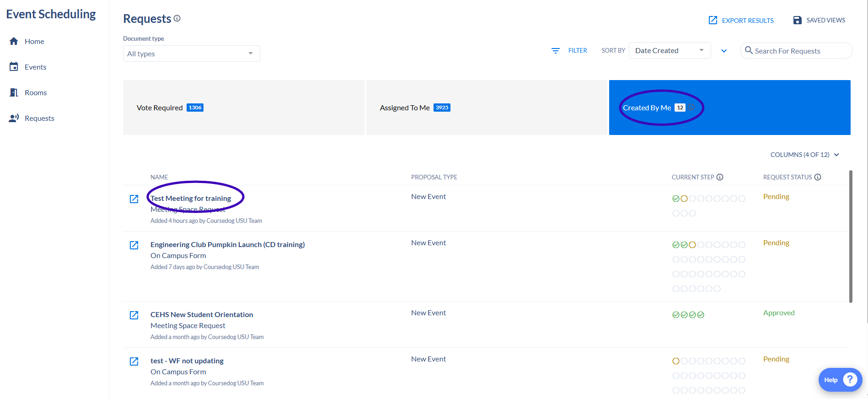This screenshot has height=399, width=868.
Task: Click the current orange step of Test Meeting
Action: (x=684, y=199)
